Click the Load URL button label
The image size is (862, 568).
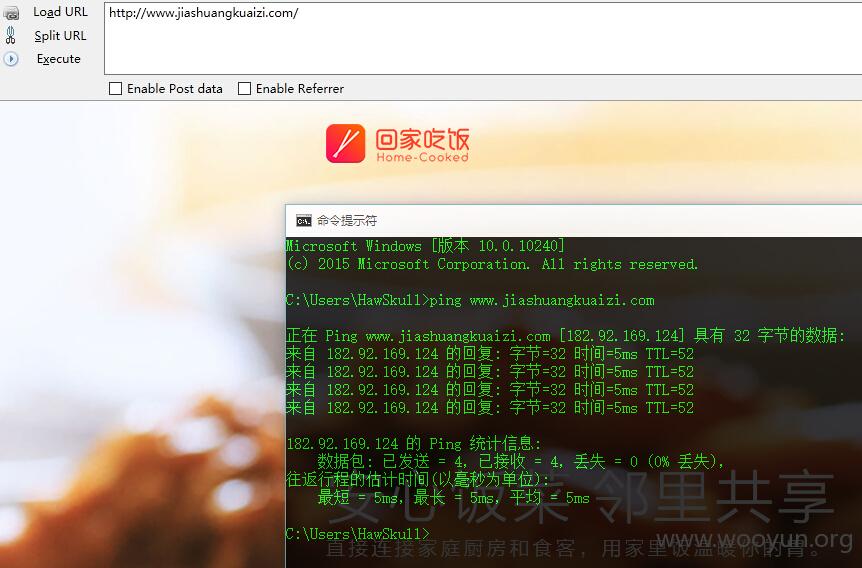pos(60,12)
